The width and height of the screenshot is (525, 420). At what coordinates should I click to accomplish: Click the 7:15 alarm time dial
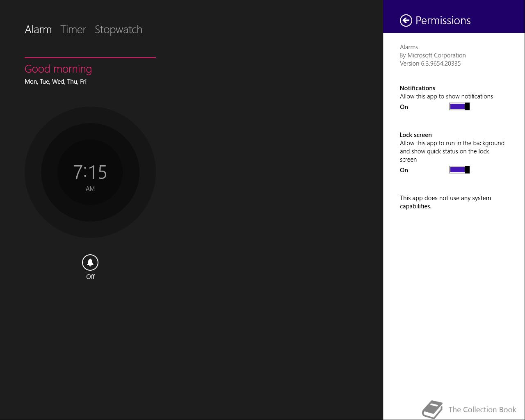click(x=90, y=172)
